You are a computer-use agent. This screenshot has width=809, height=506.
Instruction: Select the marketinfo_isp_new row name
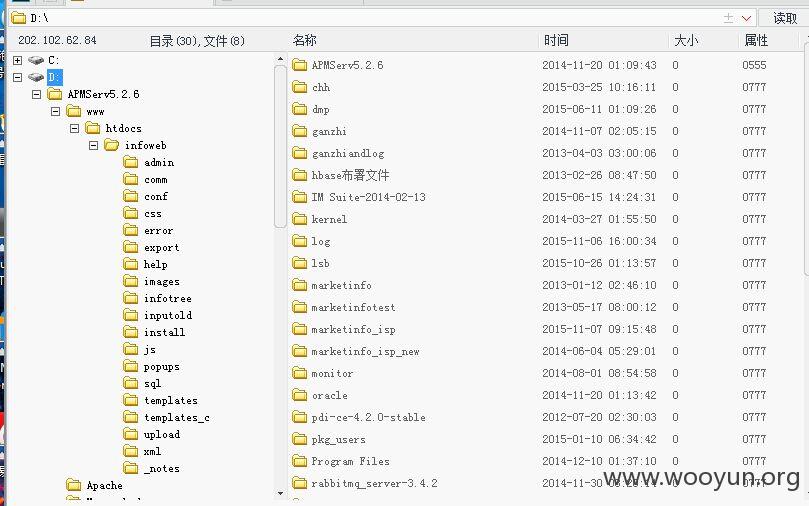point(365,352)
